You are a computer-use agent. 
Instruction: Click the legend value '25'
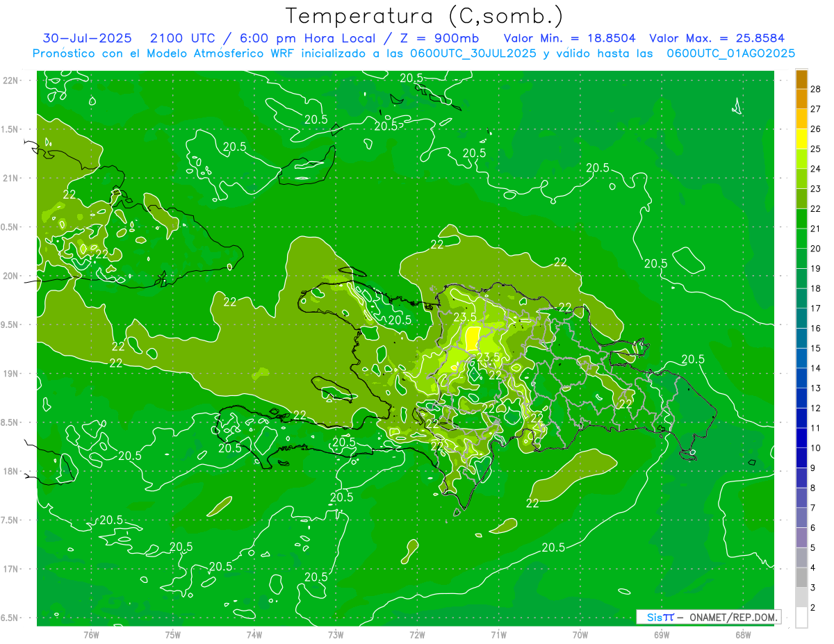coord(816,149)
